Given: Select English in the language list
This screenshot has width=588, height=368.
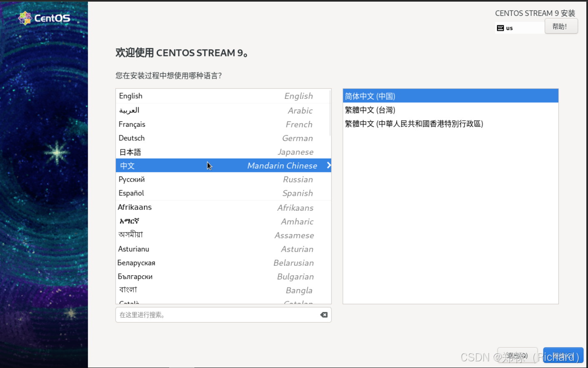Looking at the screenshot, I should coord(223,96).
